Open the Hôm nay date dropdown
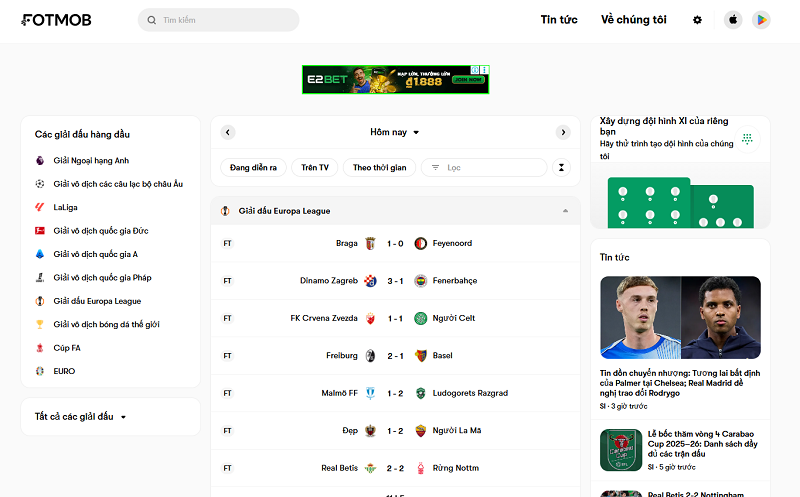This screenshot has height=497, width=800. tap(395, 132)
